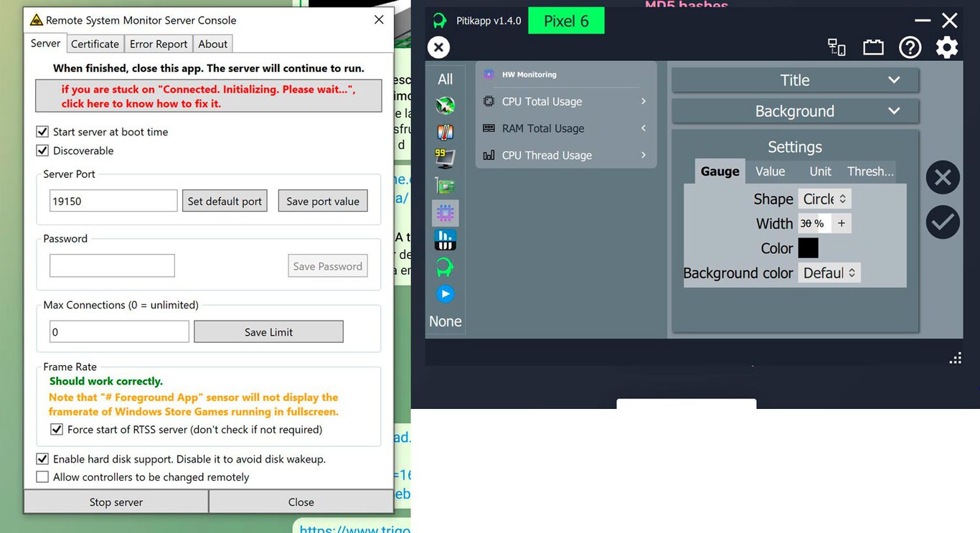Viewport: 980px width, 533px height.
Task: Expand the CPU Total Usage entry
Action: 644,101
